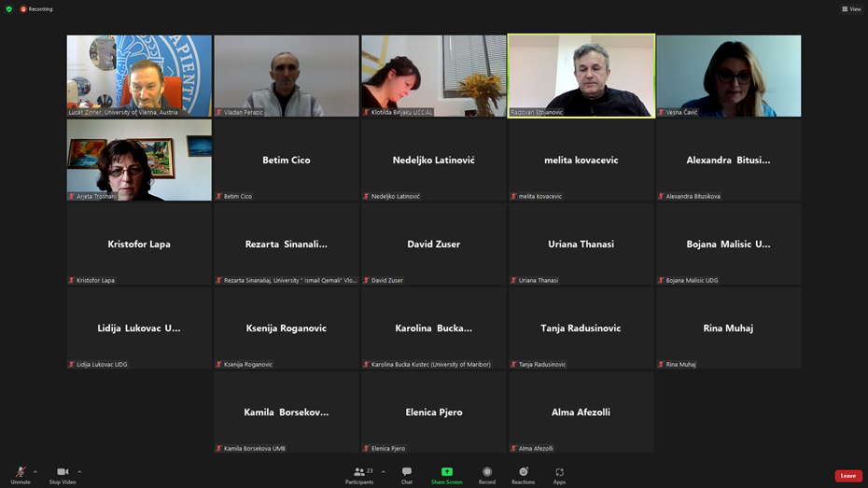
Task: Expand audio options arrow beside Unmute
Action: point(35,471)
